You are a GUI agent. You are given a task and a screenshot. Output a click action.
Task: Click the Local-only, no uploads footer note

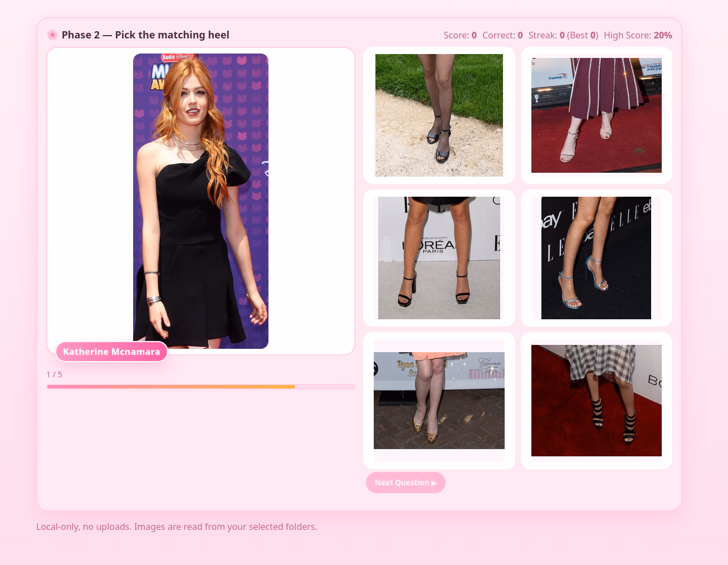(x=177, y=527)
